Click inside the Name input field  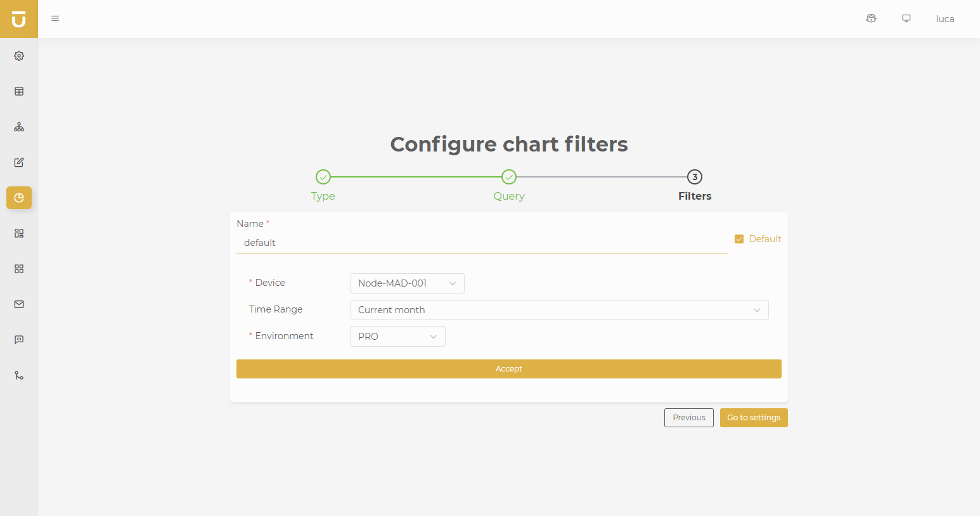(x=482, y=243)
